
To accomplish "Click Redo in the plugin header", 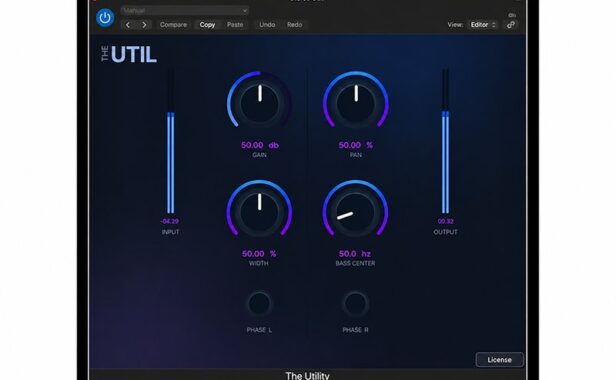I will click(295, 25).
